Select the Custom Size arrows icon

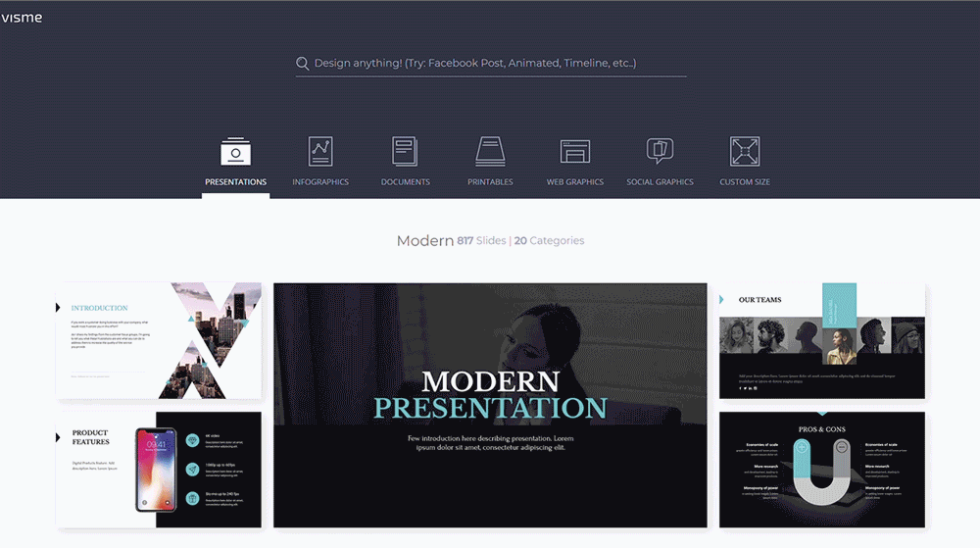[745, 151]
